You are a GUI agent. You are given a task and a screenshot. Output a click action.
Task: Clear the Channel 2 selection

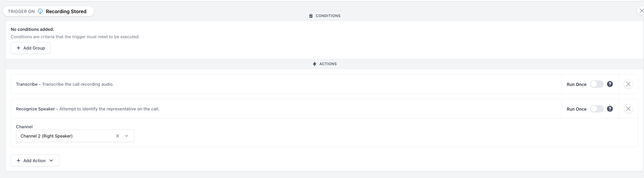(x=117, y=136)
